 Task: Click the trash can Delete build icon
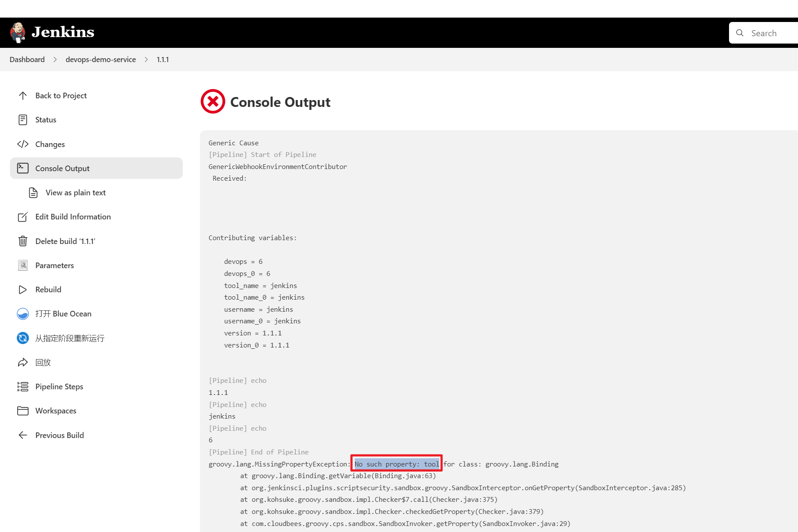pos(23,241)
